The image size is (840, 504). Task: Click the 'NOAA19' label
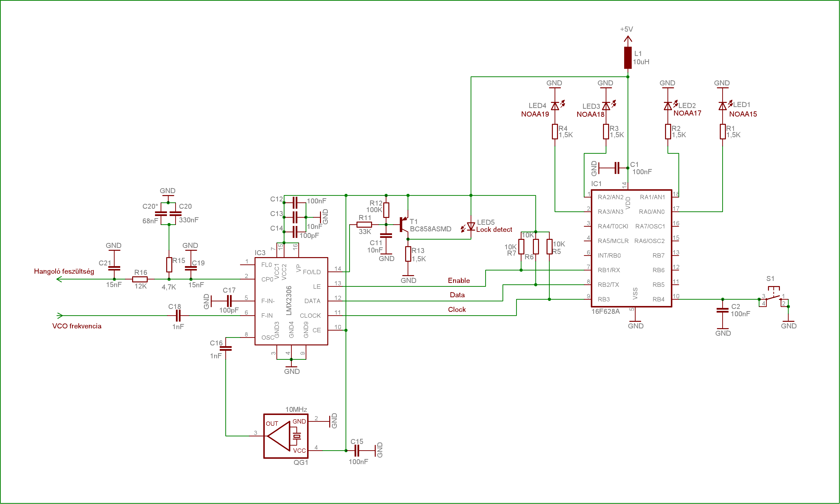click(x=535, y=114)
